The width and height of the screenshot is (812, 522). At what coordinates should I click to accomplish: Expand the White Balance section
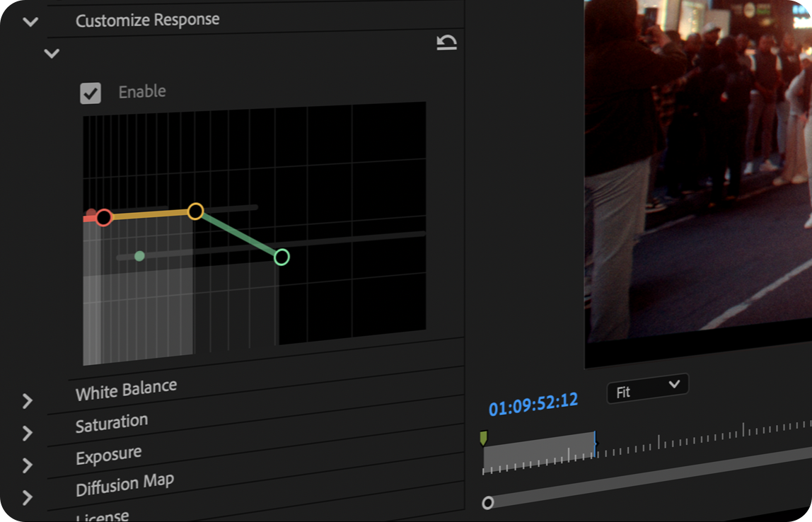(x=28, y=401)
